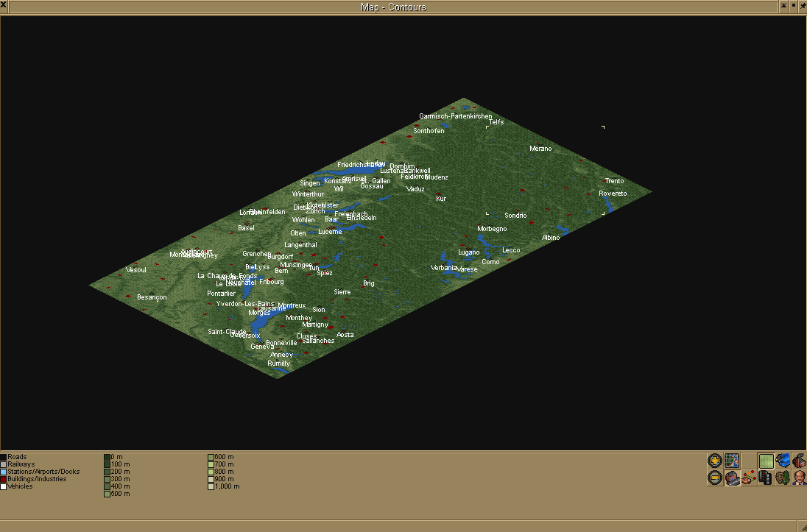Click the Bludenz town label

pos(437,177)
